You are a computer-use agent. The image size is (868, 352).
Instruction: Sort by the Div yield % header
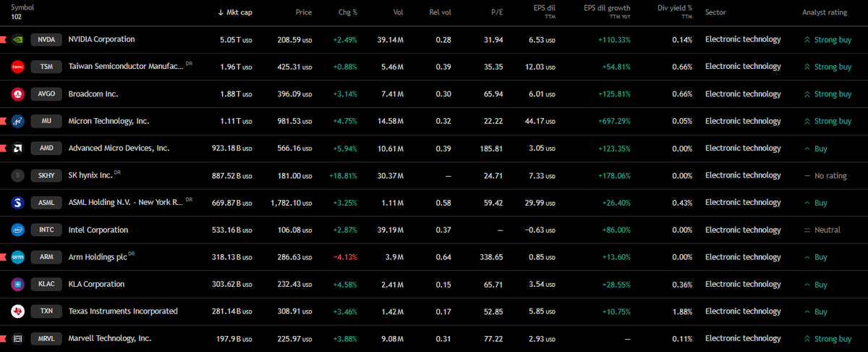pos(675,11)
